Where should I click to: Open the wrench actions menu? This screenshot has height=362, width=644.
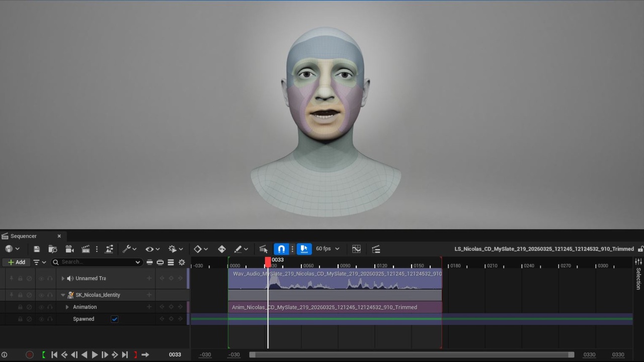[129, 249]
